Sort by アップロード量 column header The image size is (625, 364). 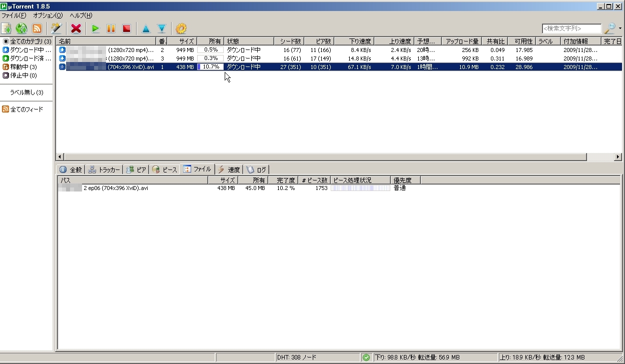[x=461, y=41]
